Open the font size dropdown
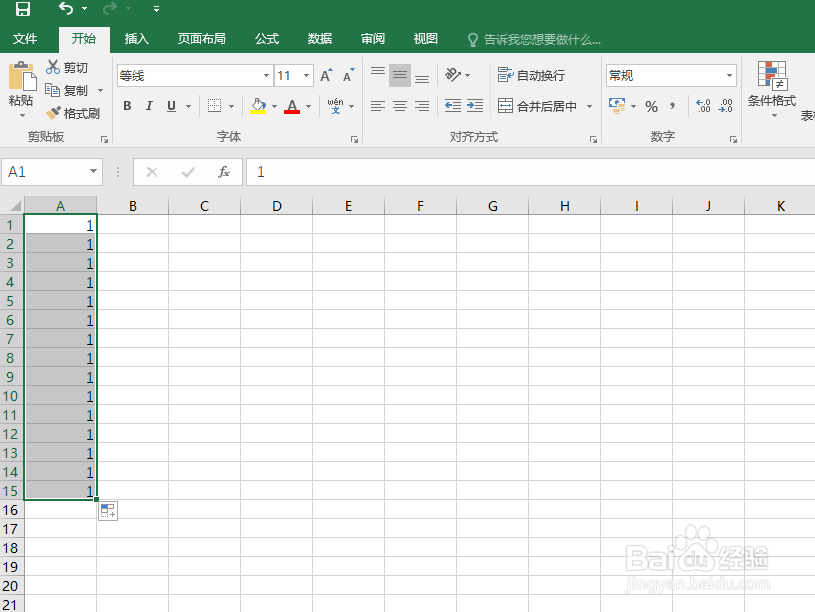Screen dimensions: 815x612 pos(305,75)
